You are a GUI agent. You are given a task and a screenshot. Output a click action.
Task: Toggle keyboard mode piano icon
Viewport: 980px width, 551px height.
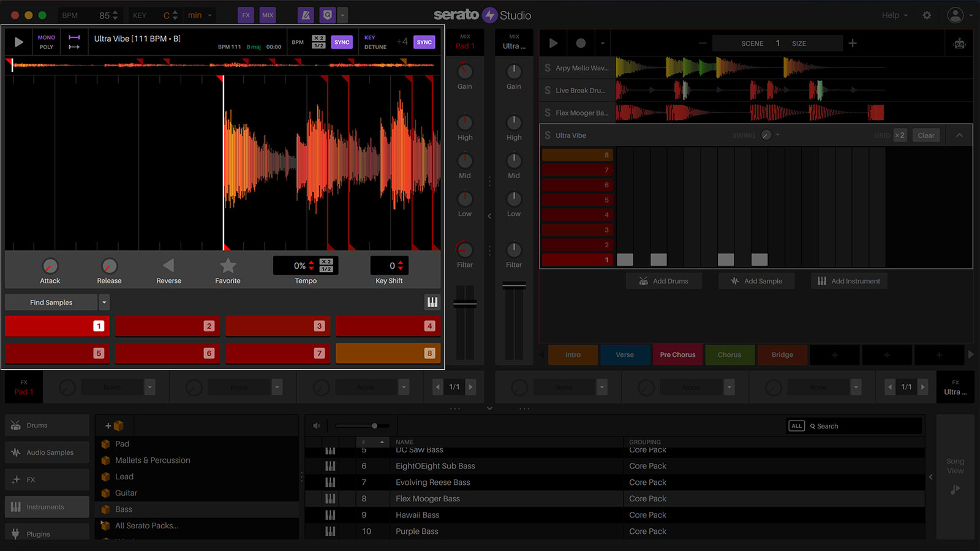click(x=432, y=302)
